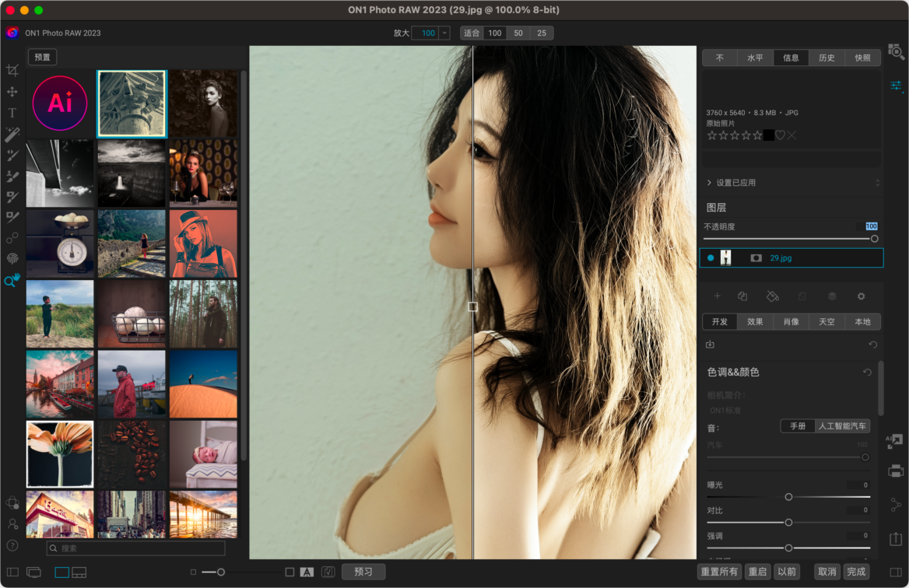Select the connected circles tool
Image resolution: width=909 pixels, height=588 pixels.
pyautogui.click(x=12, y=238)
